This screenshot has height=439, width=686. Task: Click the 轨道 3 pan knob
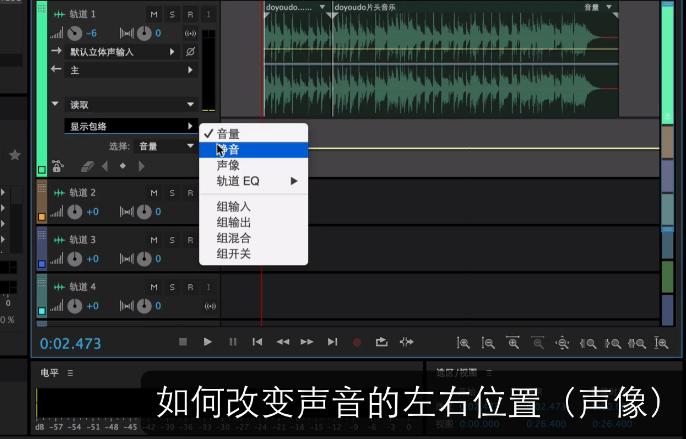[144, 259]
